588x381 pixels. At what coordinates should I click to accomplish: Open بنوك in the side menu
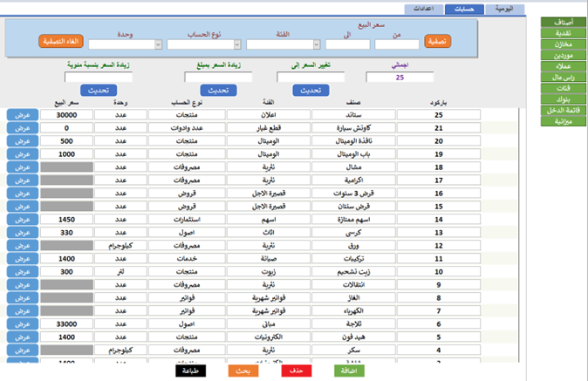tap(564, 99)
